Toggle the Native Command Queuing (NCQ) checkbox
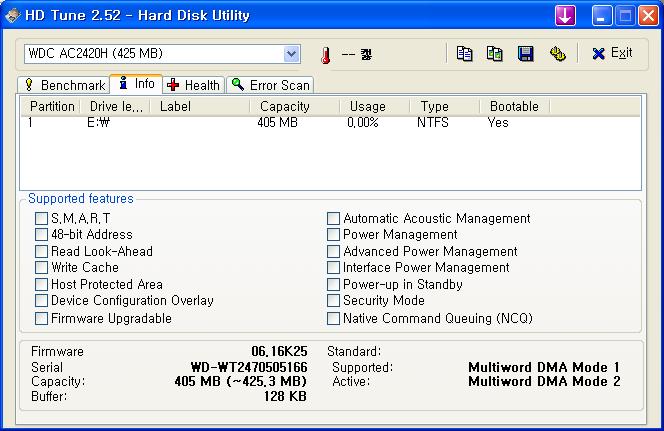This screenshot has height=431, width=664. tap(333, 318)
